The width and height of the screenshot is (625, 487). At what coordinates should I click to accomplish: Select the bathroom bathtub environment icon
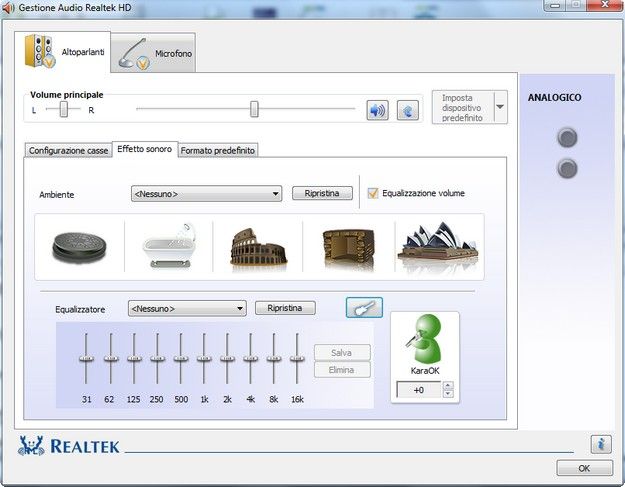170,245
